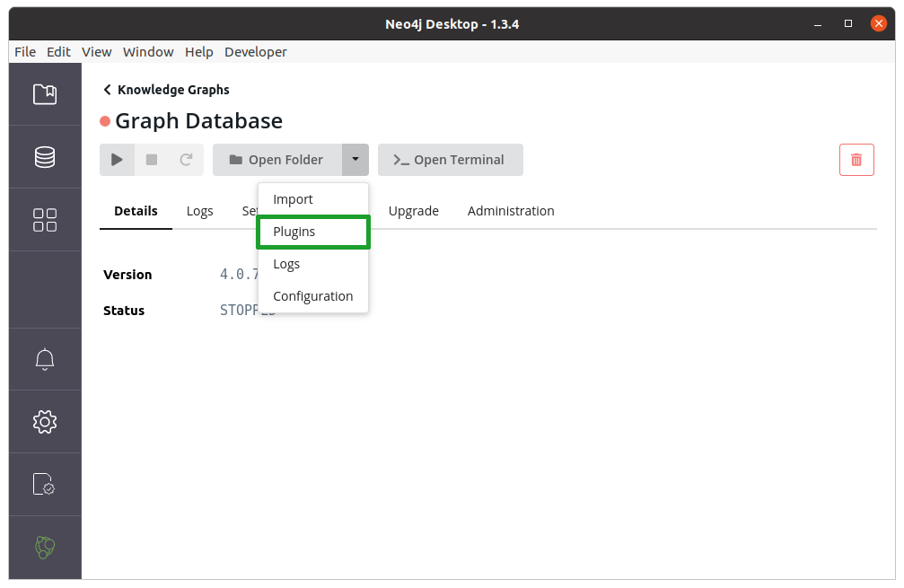The width and height of the screenshot is (904, 588).
Task: Maximize the Neo4j Desktop window
Action: [848, 23]
